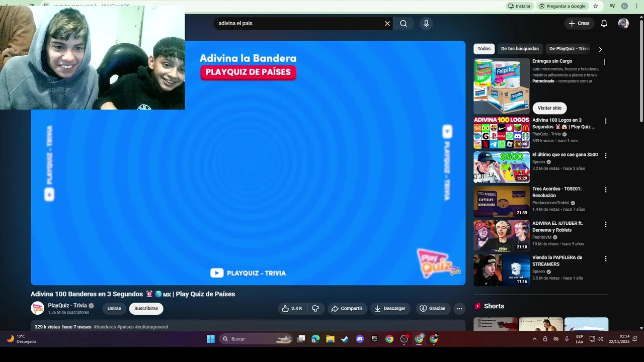Open Adivina 100 Logos thumbnail

[x=502, y=133]
